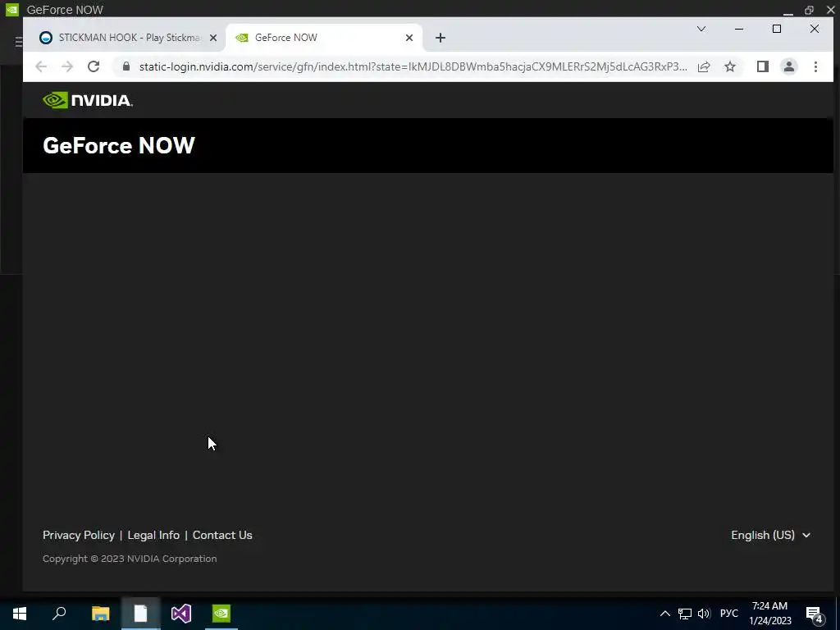Close the GeForce NOW tab

[x=409, y=38]
